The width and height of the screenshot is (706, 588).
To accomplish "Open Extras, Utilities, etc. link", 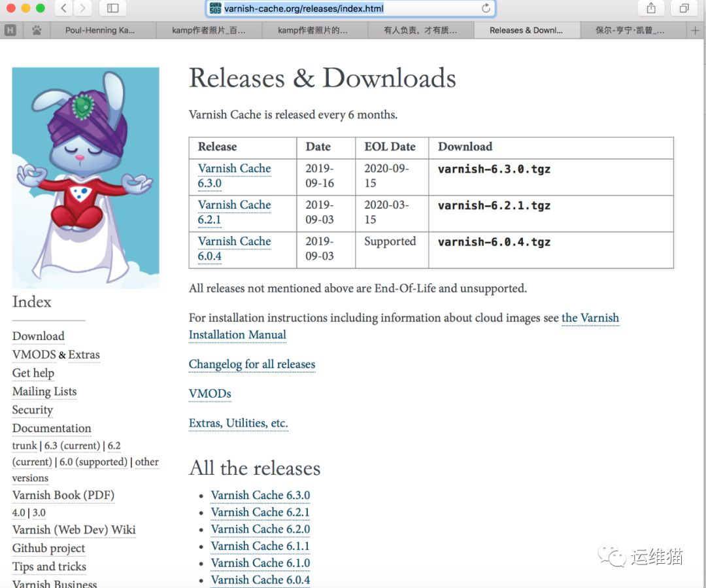I will [238, 423].
